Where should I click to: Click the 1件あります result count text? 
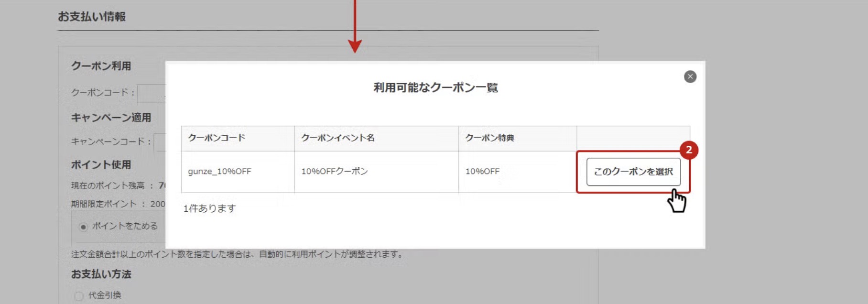[209, 208]
